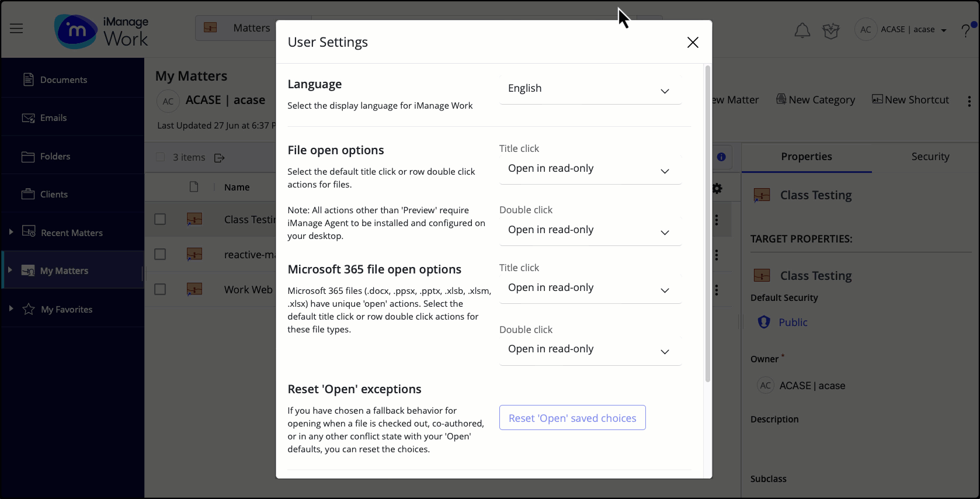Open the Microsoft 365 Title click dropdown
980x499 pixels.
click(x=590, y=288)
